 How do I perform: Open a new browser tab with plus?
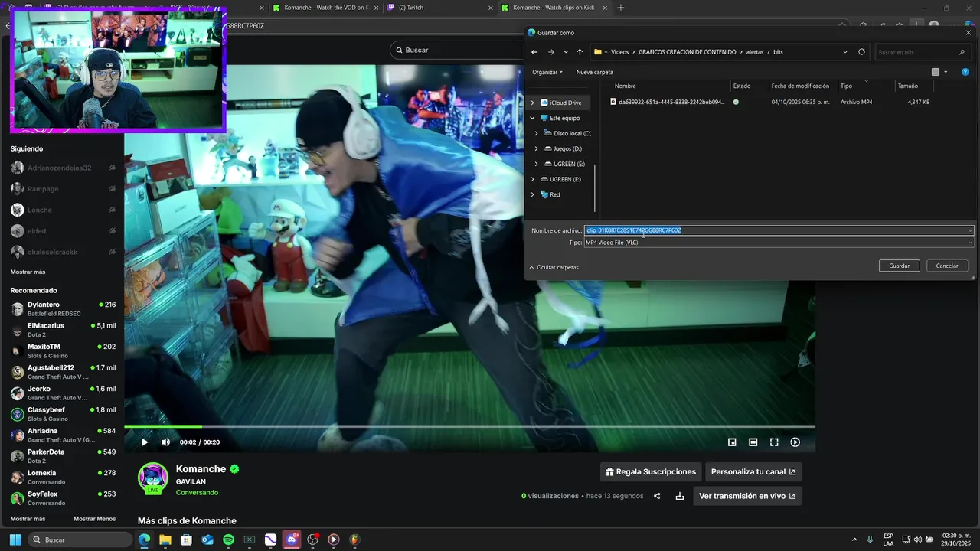(x=621, y=8)
